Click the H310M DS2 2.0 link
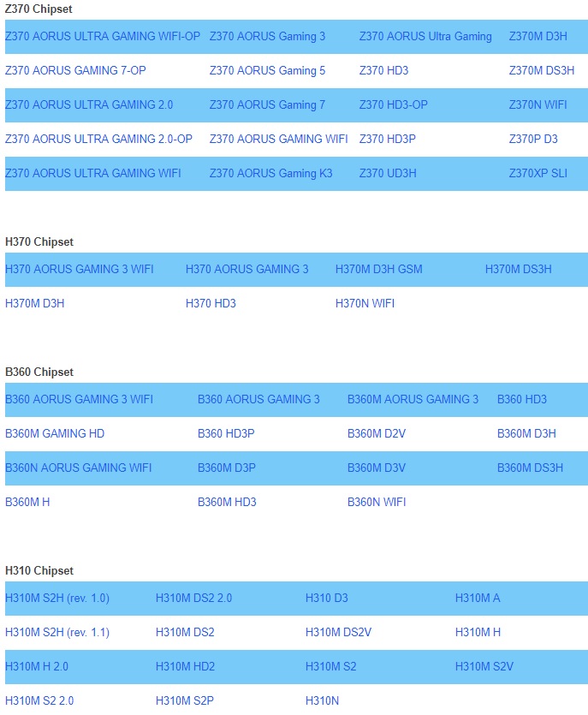 (x=193, y=599)
